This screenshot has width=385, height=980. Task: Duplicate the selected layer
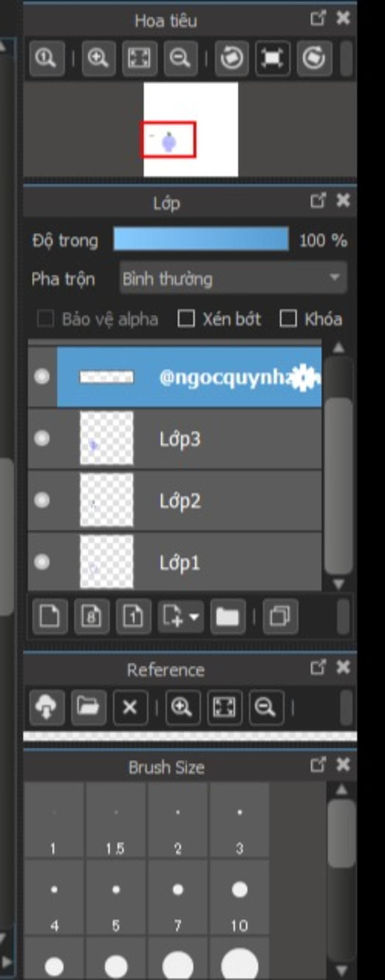pos(280,616)
